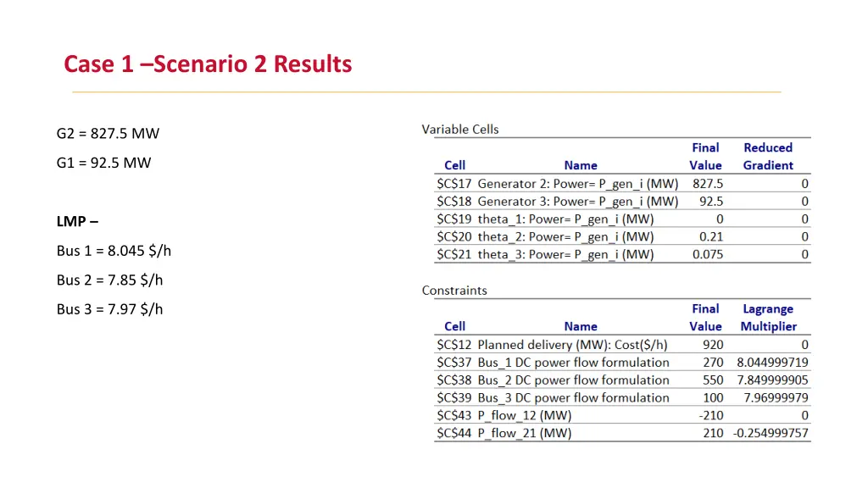This screenshot has height=488, width=868.
Task: Select the text 'G2 = 827.5 MW'
Action: [x=108, y=133]
